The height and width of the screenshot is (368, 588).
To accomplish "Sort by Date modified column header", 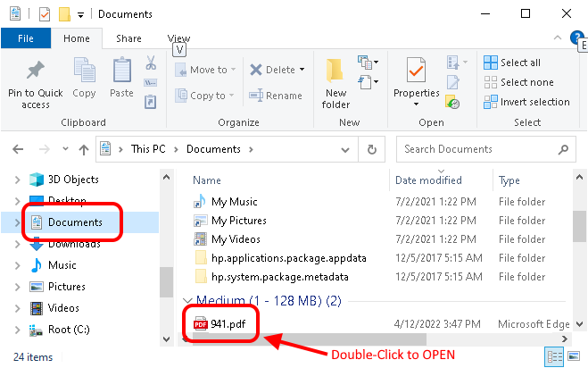I will [428, 180].
